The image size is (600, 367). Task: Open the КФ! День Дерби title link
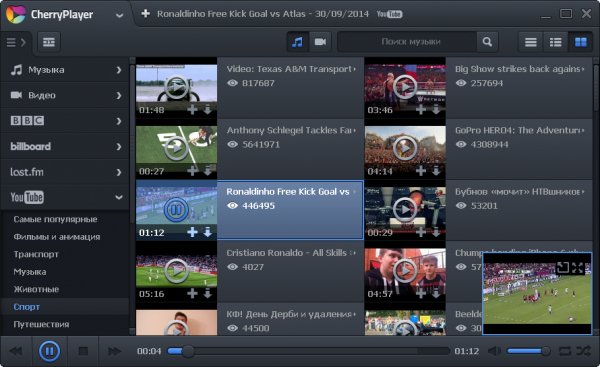coord(289,314)
